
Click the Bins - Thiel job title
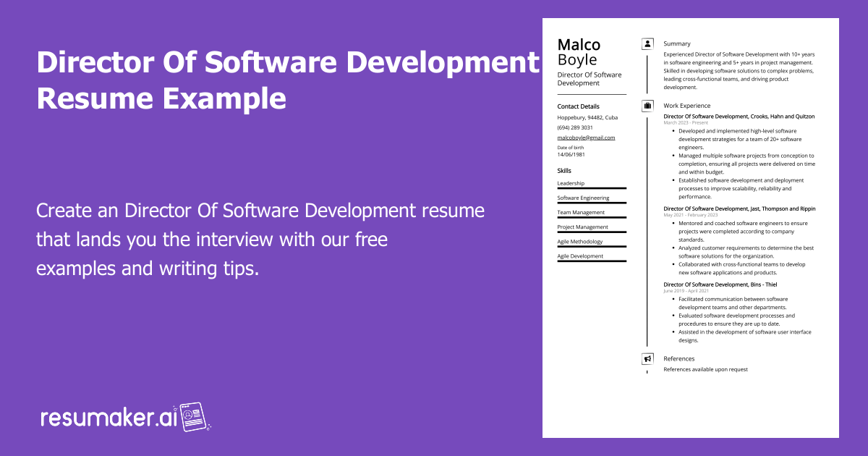click(x=720, y=284)
